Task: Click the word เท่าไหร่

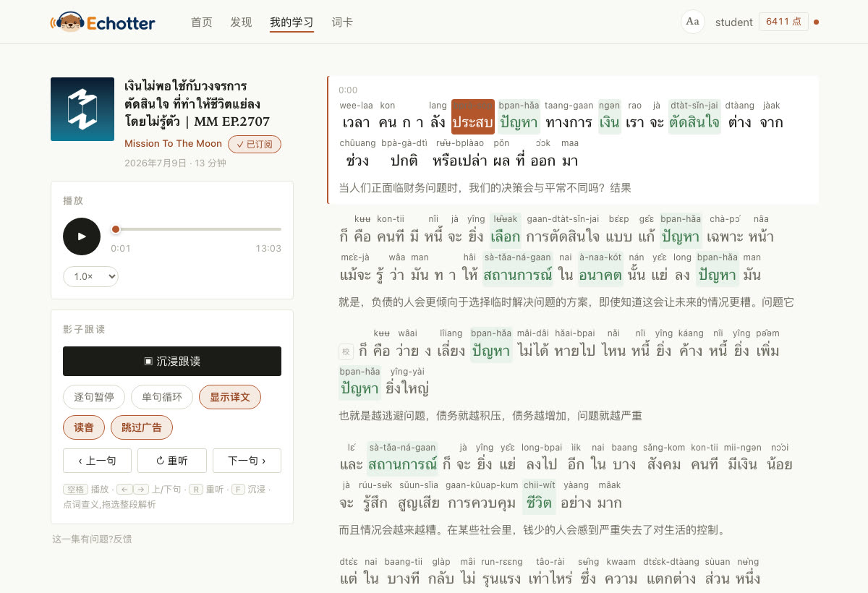Action: [x=550, y=573]
